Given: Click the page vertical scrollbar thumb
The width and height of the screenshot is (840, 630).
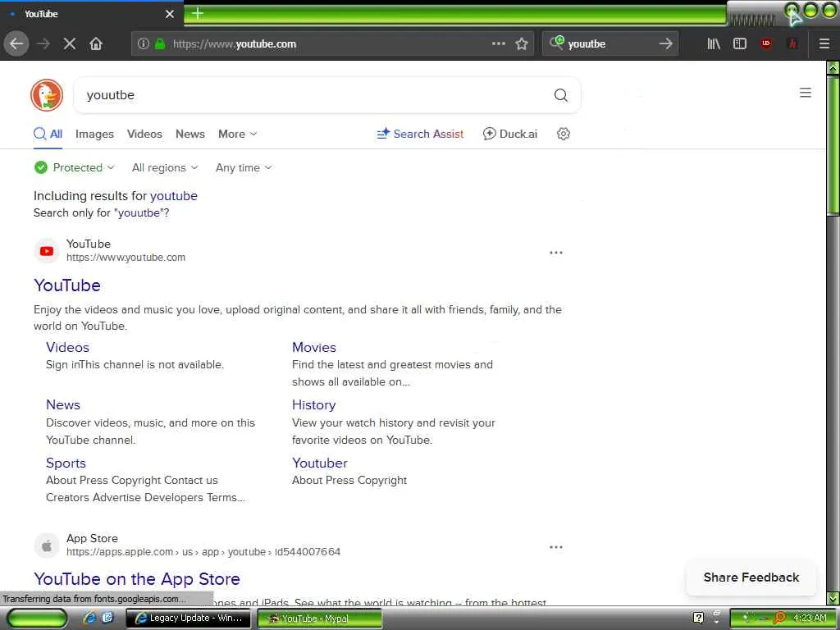Looking at the screenshot, I should click(833, 144).
